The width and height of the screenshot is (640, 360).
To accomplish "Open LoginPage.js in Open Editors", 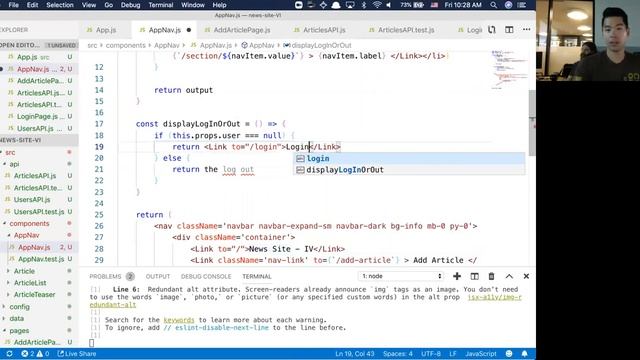I will tap(39, 116).
